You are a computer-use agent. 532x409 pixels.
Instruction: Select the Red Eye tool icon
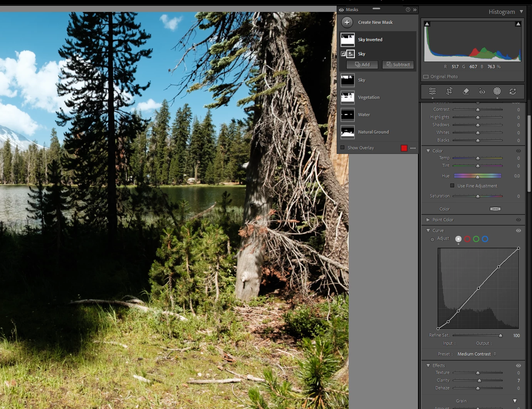point(482,91)
